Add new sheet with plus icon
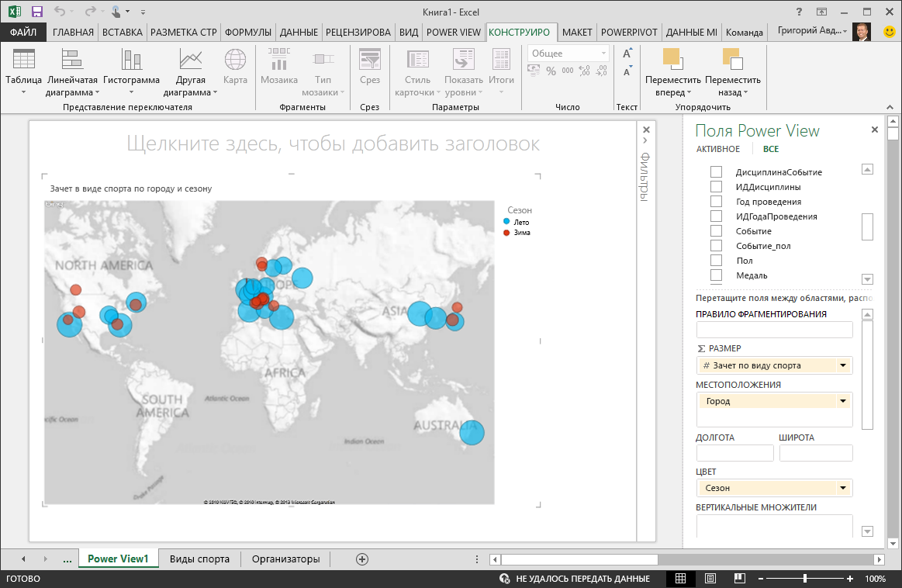902x588 pixels. [x=362, y=559]
